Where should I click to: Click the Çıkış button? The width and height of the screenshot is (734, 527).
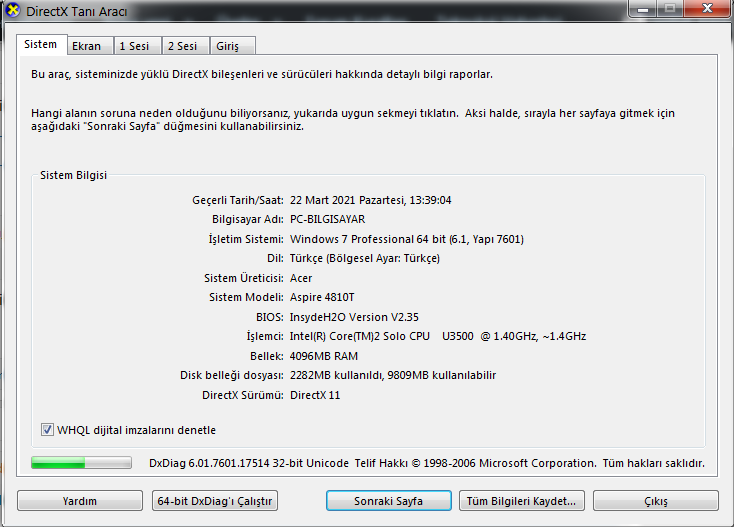(655, 501)
